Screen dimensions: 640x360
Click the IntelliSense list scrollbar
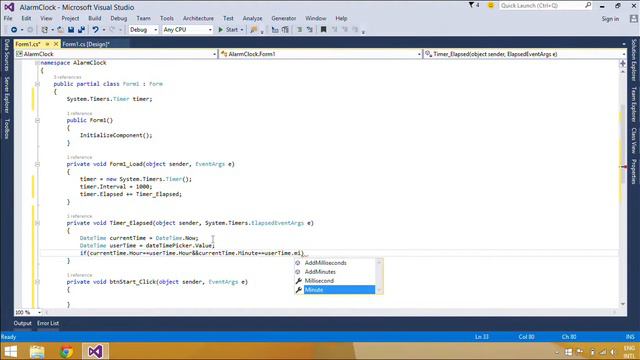click(x=379, y=276)
